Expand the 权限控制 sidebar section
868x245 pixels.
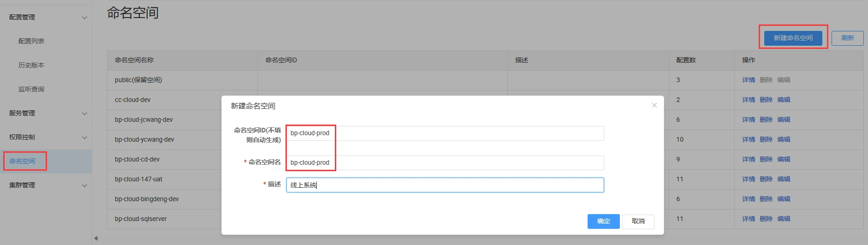84,137
